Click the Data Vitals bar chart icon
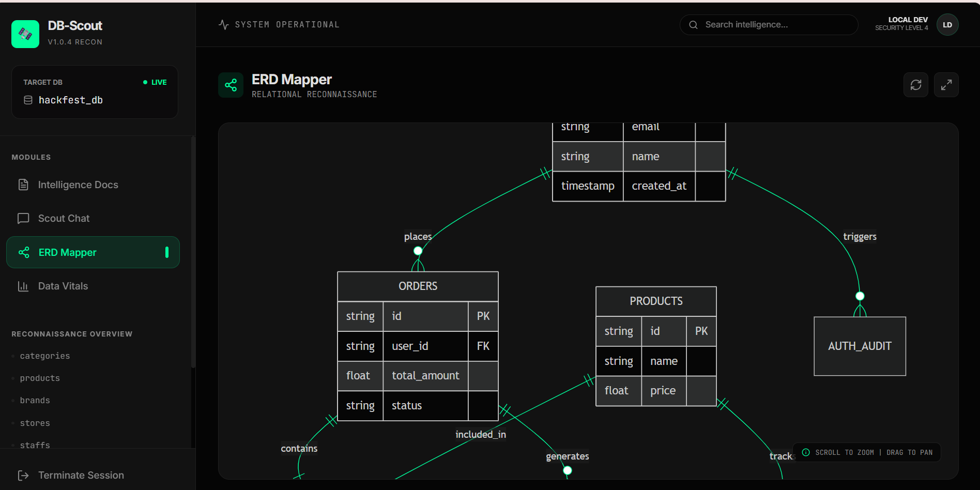 pos(23,286)
